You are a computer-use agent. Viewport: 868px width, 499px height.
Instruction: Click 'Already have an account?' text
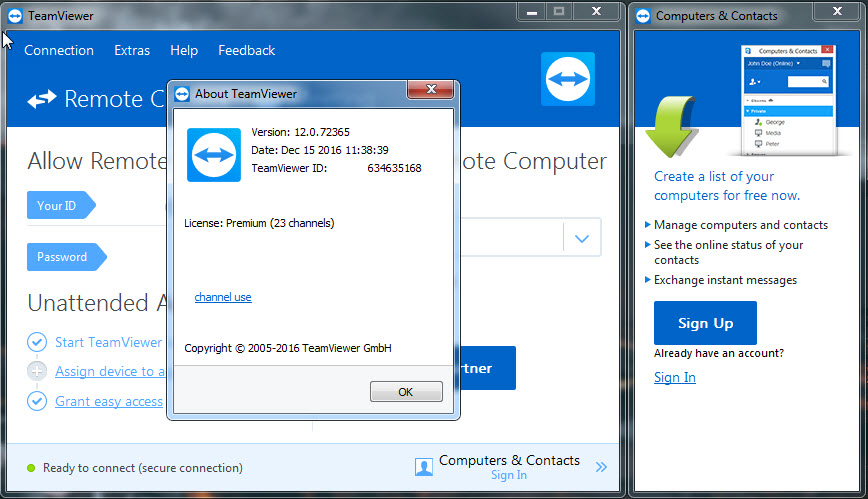[x=719, y=353]
